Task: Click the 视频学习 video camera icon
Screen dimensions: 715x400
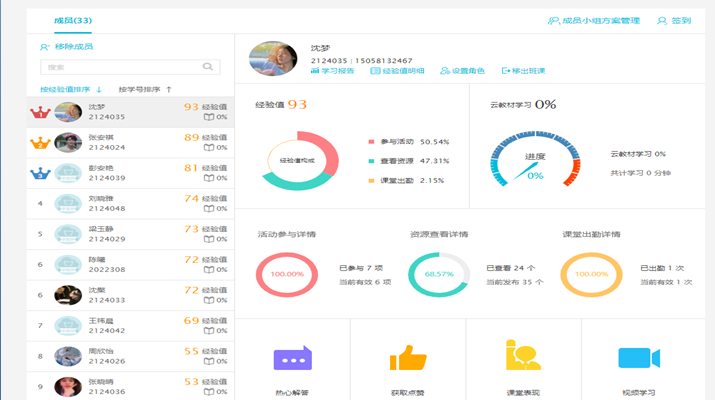Action: click(638, 358)
